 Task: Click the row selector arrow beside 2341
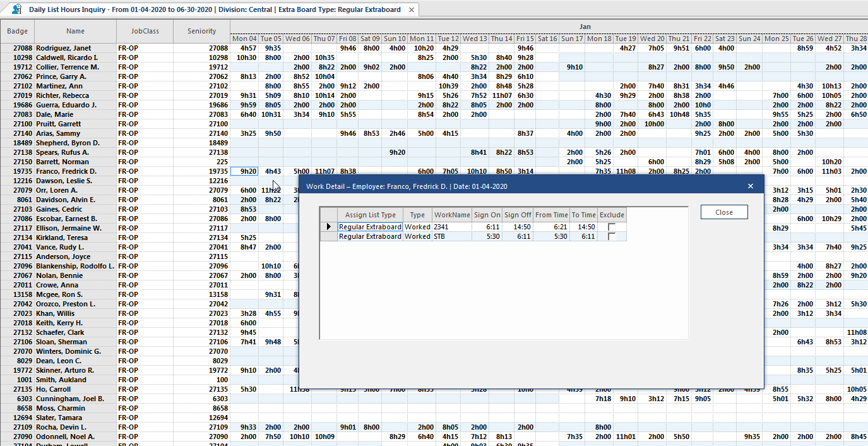[x=328, y=226]
